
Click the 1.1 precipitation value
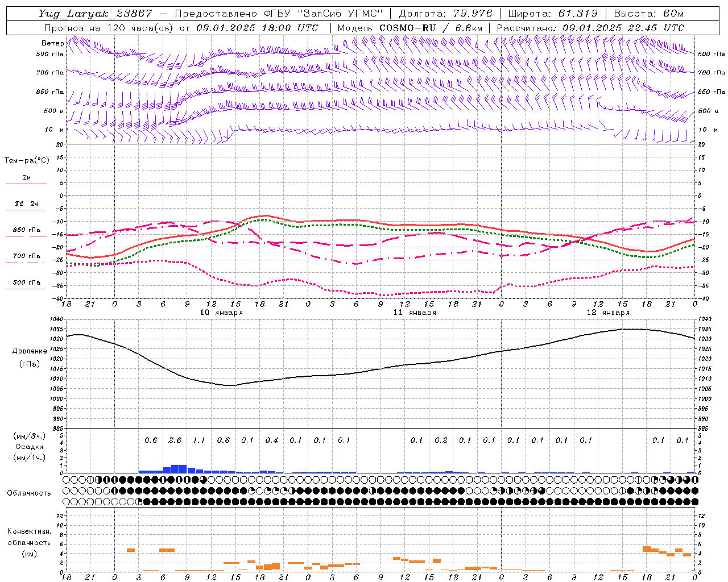pyautogui.click(x=199, y=440)
